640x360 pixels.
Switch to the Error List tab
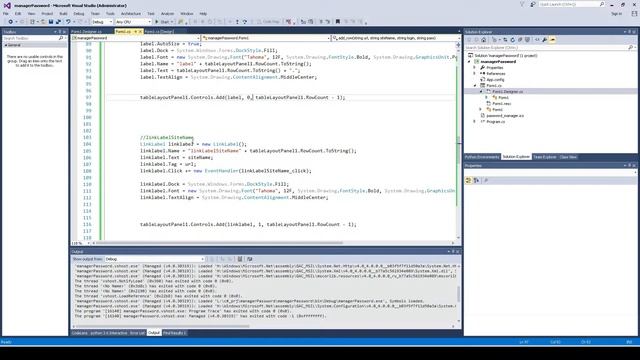pyautogui.click(x=137, y=333)
